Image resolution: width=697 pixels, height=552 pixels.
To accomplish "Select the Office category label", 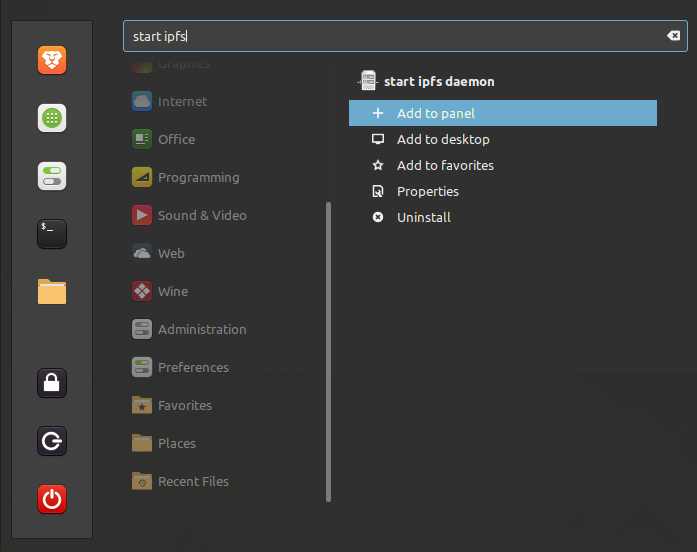I will 176,139.
